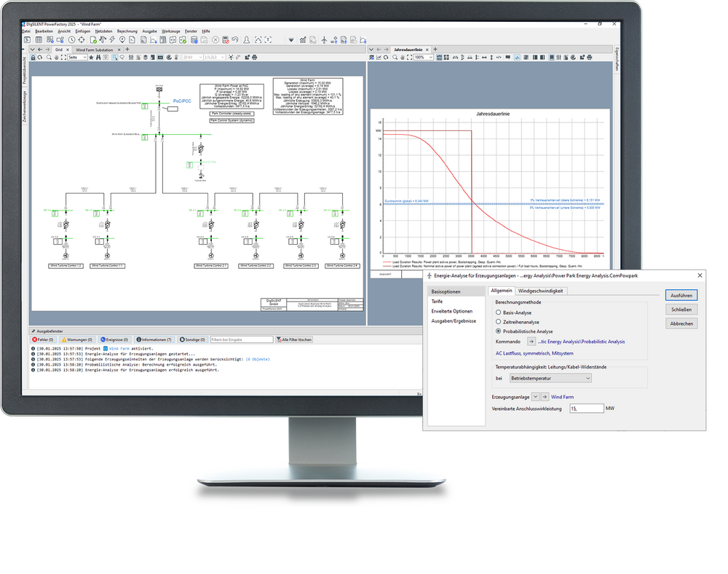The width and height of the screenshot is (728, 574).
Task: Open the 100% zoom dropdown in plot toolbar
Action: [430, 57]
